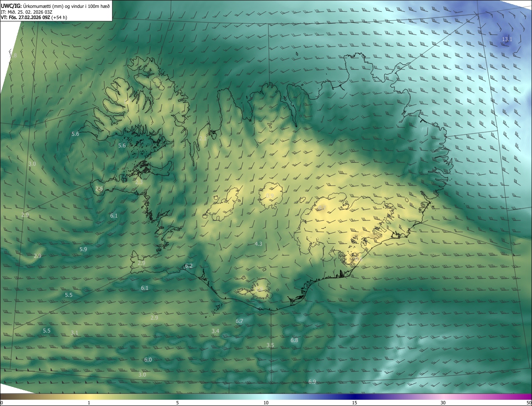532x406 pixels.
Task: Click the 13.1 precipitation value label
Action: click(507, 39)
